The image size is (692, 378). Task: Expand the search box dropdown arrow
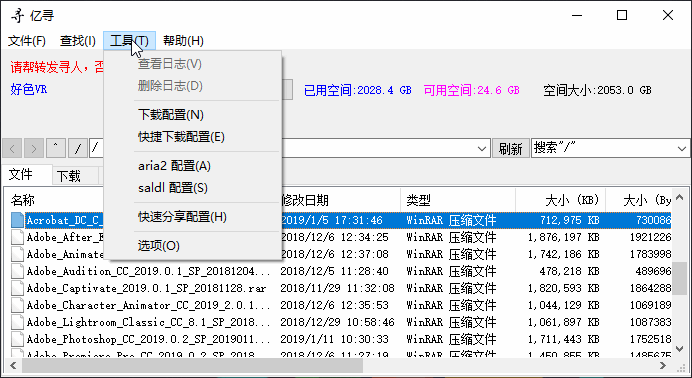point(681,149)
